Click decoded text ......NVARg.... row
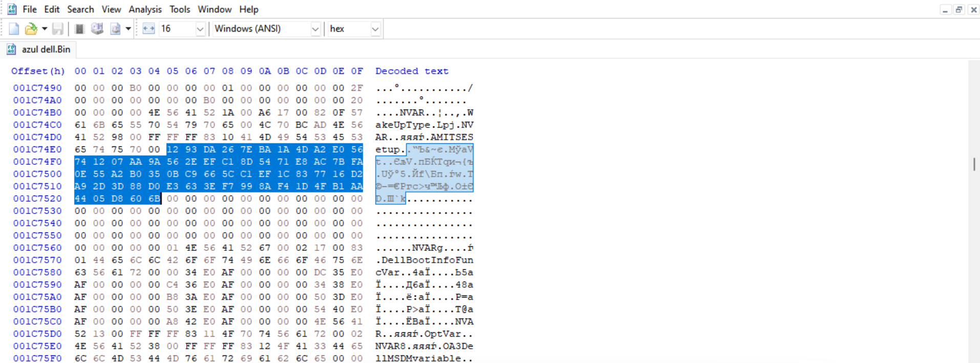The width and height of the screenshot is (980, 363). click(x=424, y=248)
